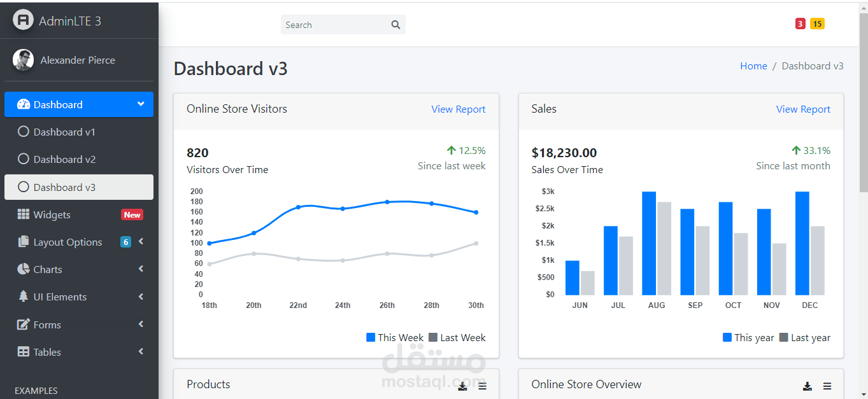The width and height of the screenshot is (868, 399).
Task: Open Dashboard v2 page
Action: (x=79, y=159)
